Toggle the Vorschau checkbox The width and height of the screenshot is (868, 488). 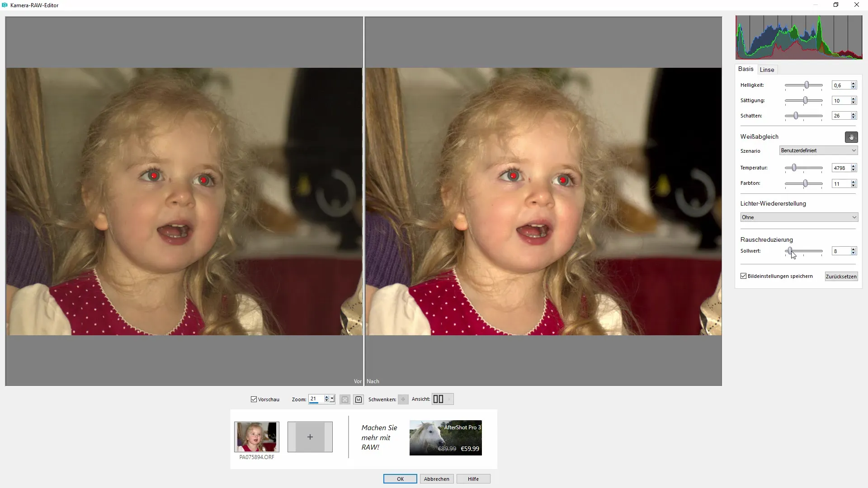click(254, 399)
